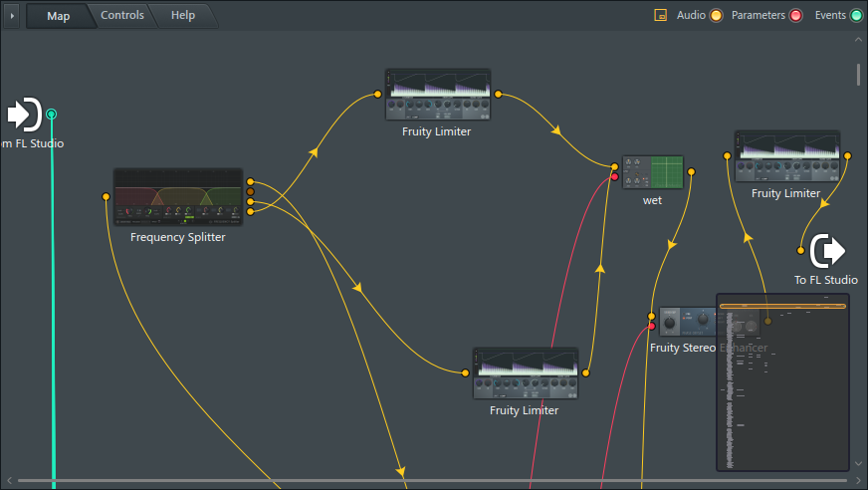Click the bottom Fruity Limiter node

pos(525,373)
